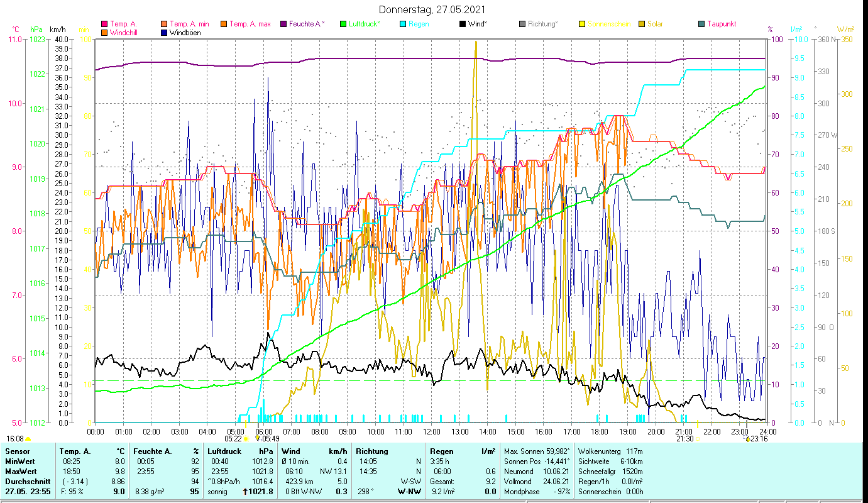Click the dark blue Windböen legend swatch
Image resolution: width=868 pixels, height=503 pixels.
coord(164,32)
